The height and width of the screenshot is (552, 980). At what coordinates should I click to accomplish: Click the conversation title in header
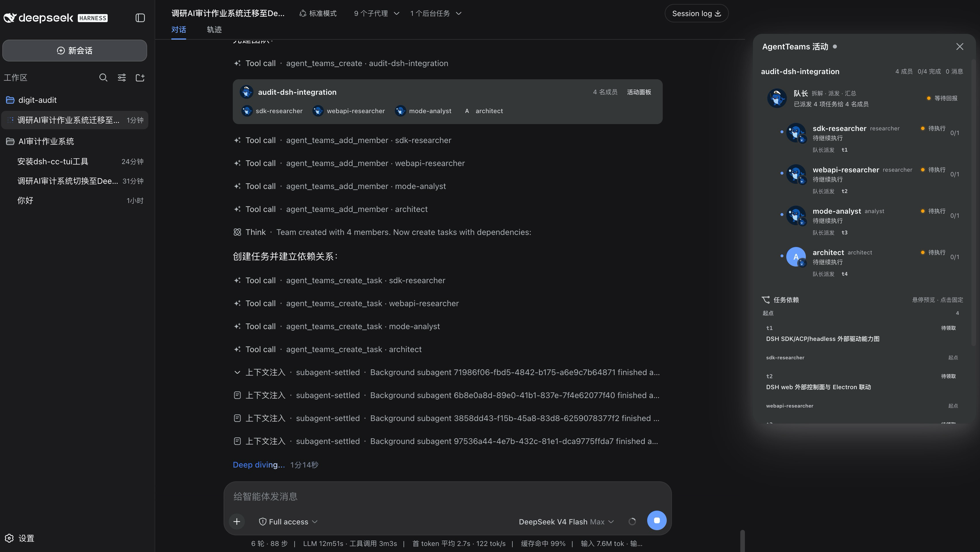[x=228, y=13]
